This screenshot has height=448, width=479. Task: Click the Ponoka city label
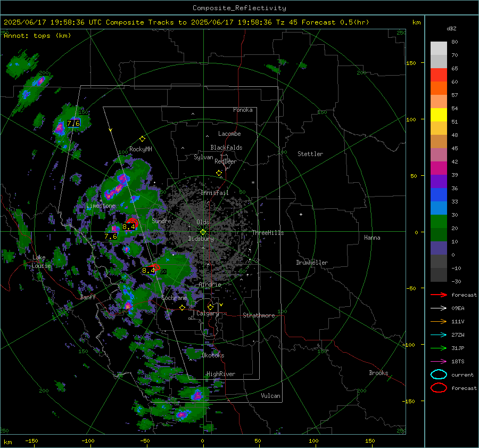coord(243,110)
